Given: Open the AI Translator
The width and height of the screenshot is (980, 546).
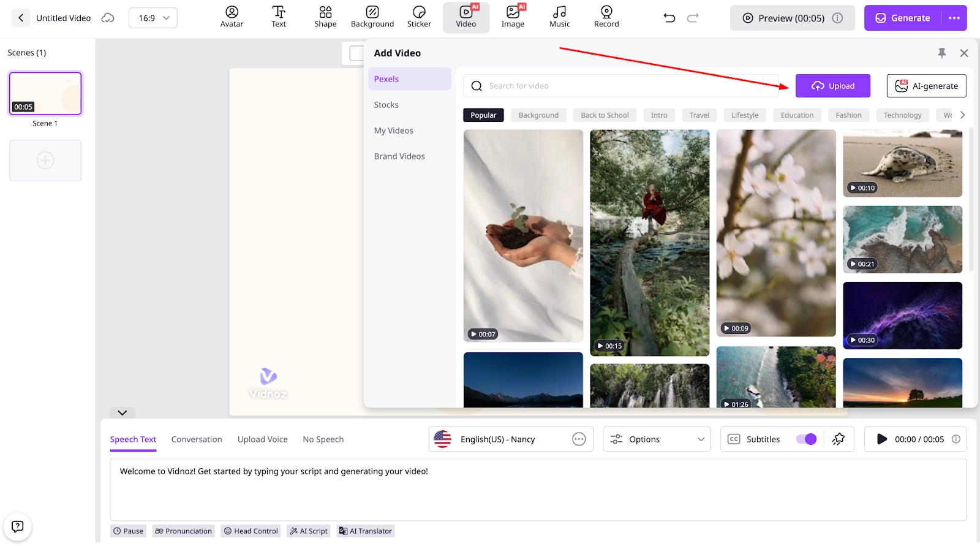Looking at the screenshot, I should [x=366, y=531].
